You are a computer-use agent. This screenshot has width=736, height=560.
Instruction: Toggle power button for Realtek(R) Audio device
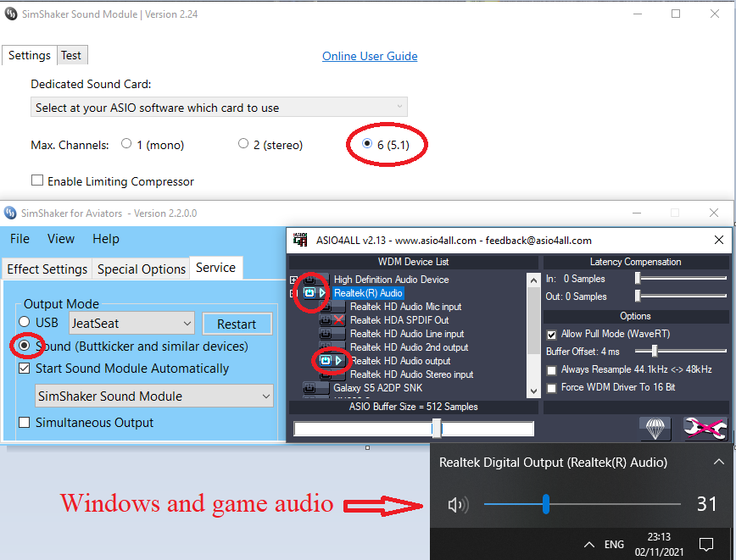(x=309, y=293)
